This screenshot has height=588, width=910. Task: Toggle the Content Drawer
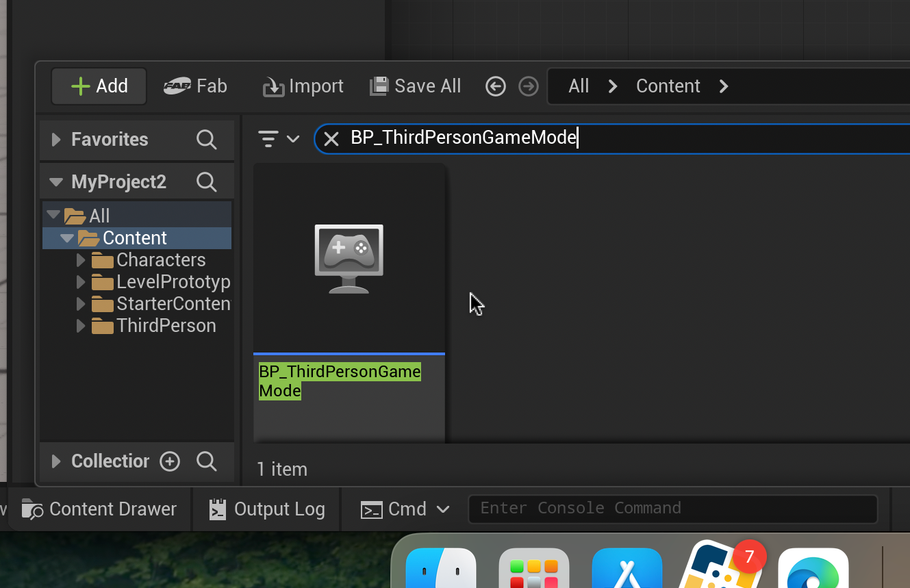point(100,509)
